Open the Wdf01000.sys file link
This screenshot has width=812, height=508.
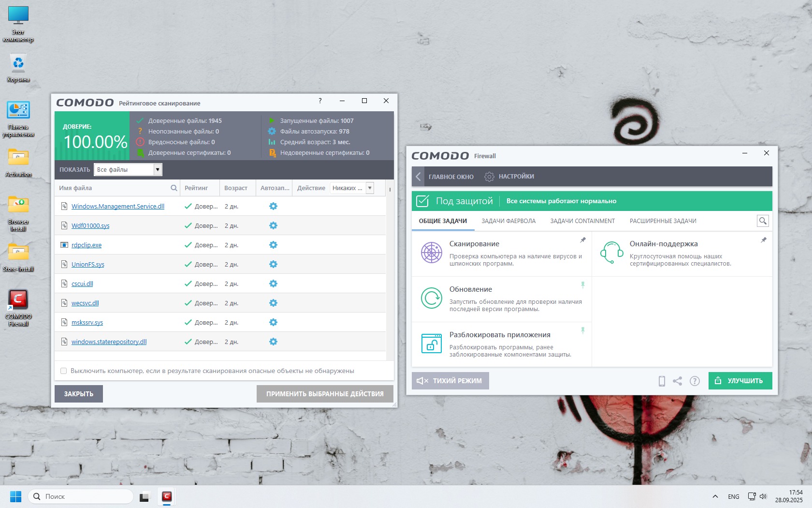coord(90,225)
